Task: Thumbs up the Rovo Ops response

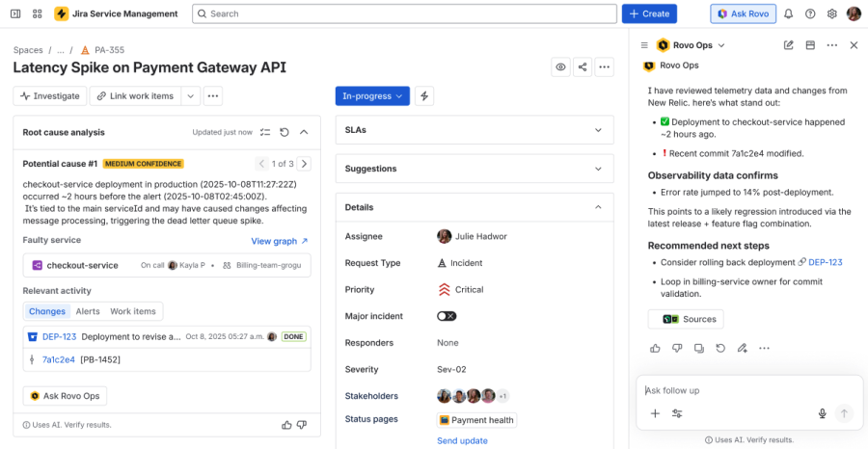Action: pyautogui.click(x=656, y=348)
